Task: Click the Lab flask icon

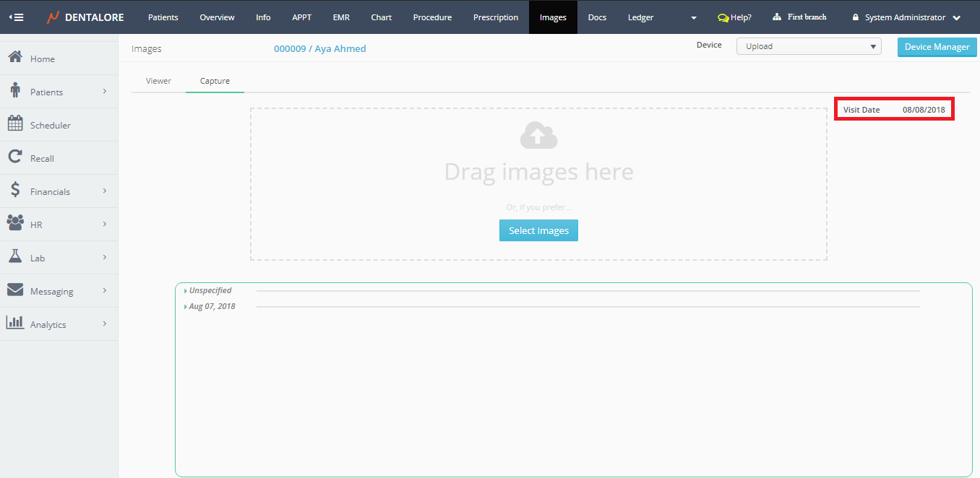Action: (15, 257)
